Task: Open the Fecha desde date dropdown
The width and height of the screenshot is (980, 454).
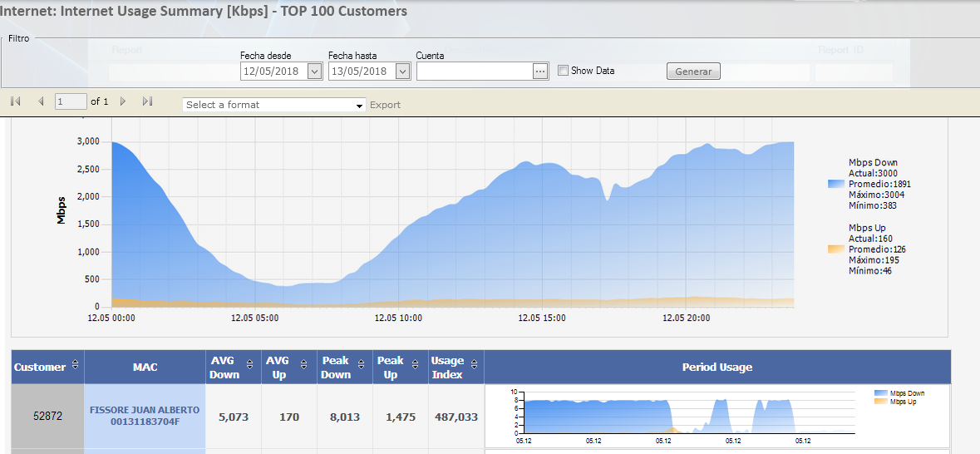Action: pyautogui.click(x=314, y=72)
